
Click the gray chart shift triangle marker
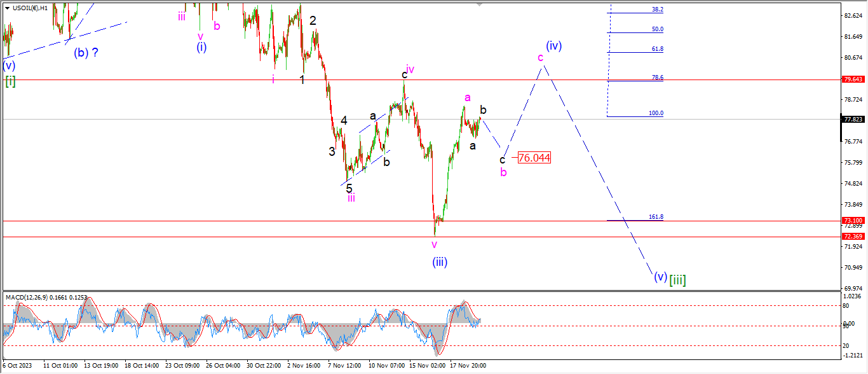pos(480,3)
